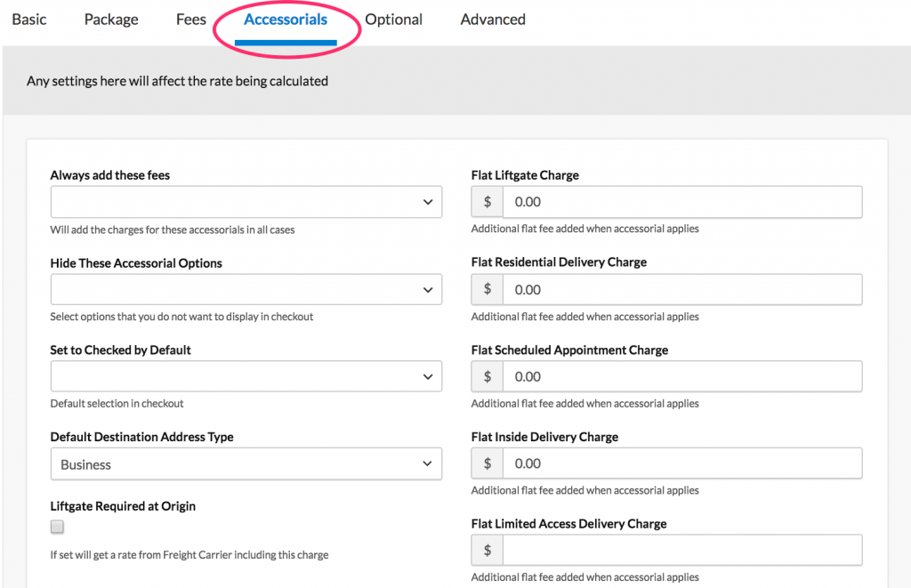Open the Package tab
Image resolution: width=911 pixels, height=588 pixels.
click(111, 20)
